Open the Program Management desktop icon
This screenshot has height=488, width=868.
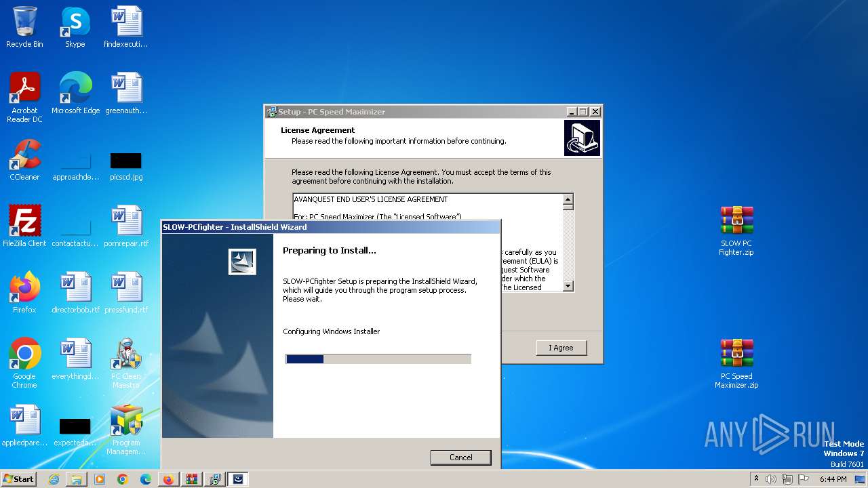126,430
